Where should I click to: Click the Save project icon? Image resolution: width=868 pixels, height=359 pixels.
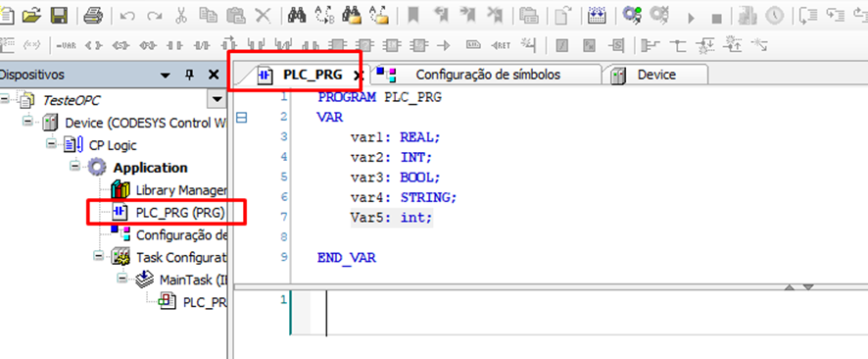[59, 16]
